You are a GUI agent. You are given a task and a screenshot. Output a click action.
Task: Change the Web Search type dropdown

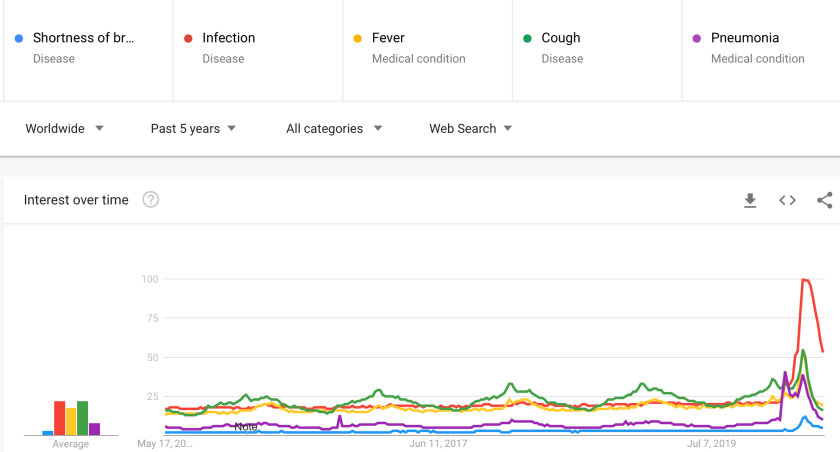point(470,128)
